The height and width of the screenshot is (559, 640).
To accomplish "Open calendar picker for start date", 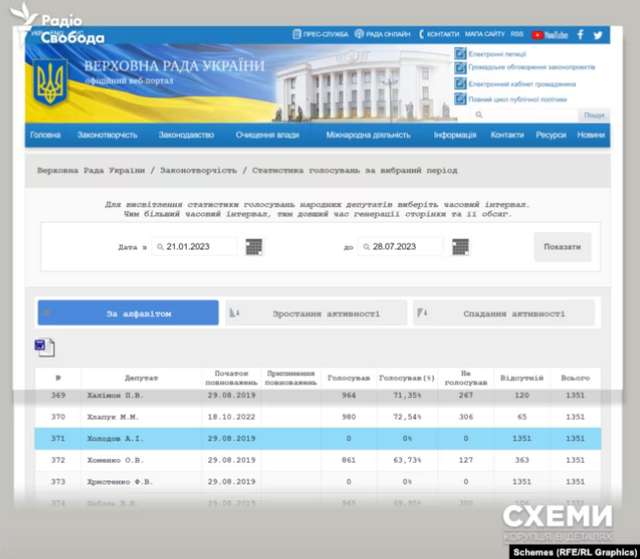I will [x=253, y=247].
